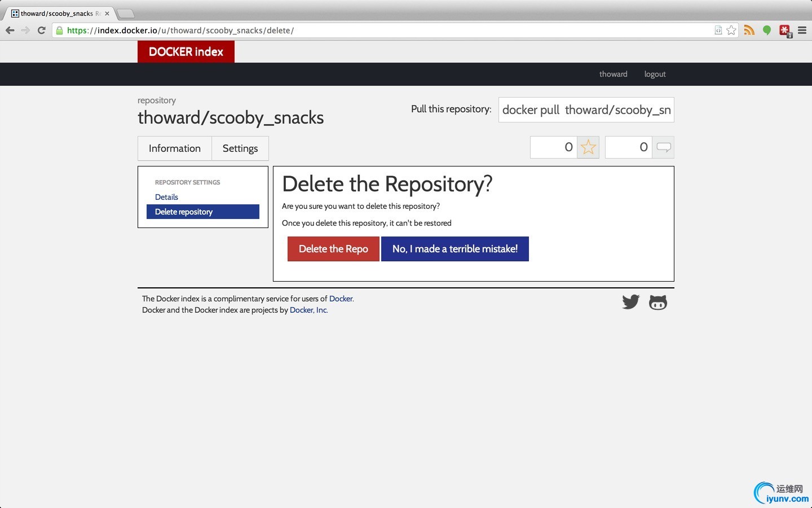Select the thoward/scooby_snacks browser tab
This screenshot has width=812, height=508.
[x=59, y=14]
